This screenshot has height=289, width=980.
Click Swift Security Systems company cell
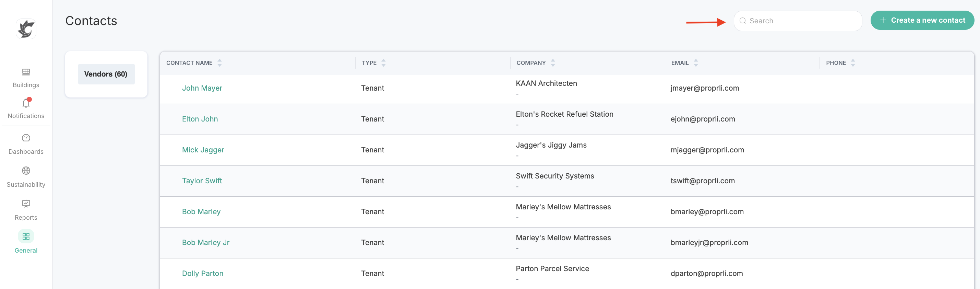coord(555,176)
